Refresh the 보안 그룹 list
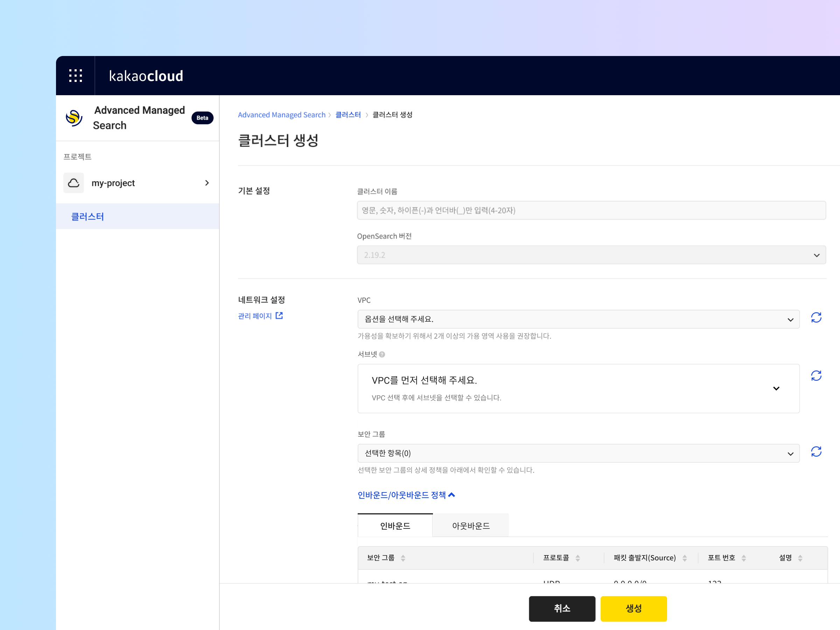The width and height of the screenshot is (840, 630). click(817, 451)
